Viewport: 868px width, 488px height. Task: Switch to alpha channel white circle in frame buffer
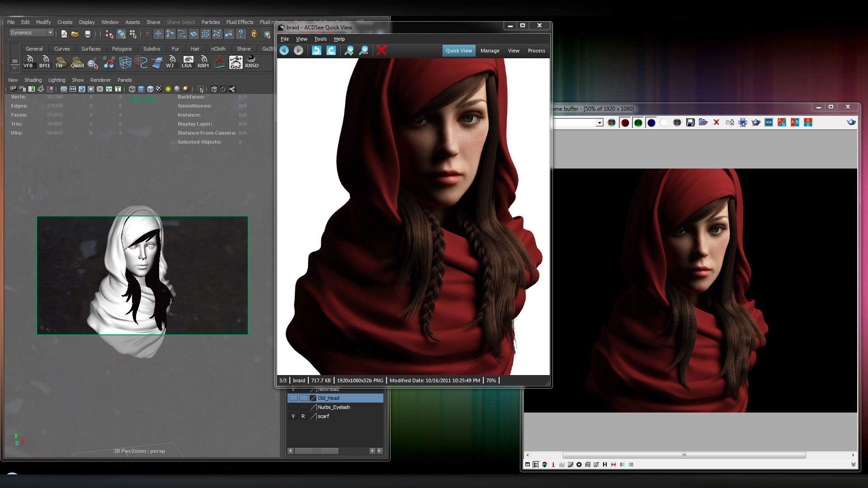(664, 123)
